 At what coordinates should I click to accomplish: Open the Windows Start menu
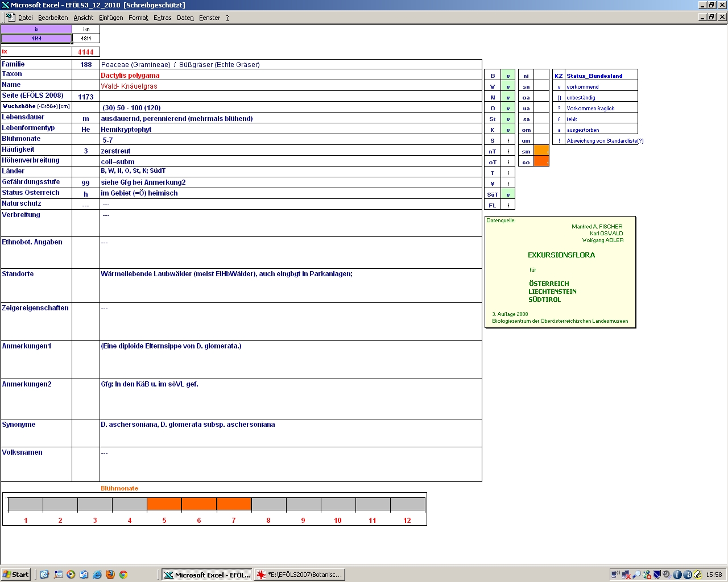click(x=16, y=575)
